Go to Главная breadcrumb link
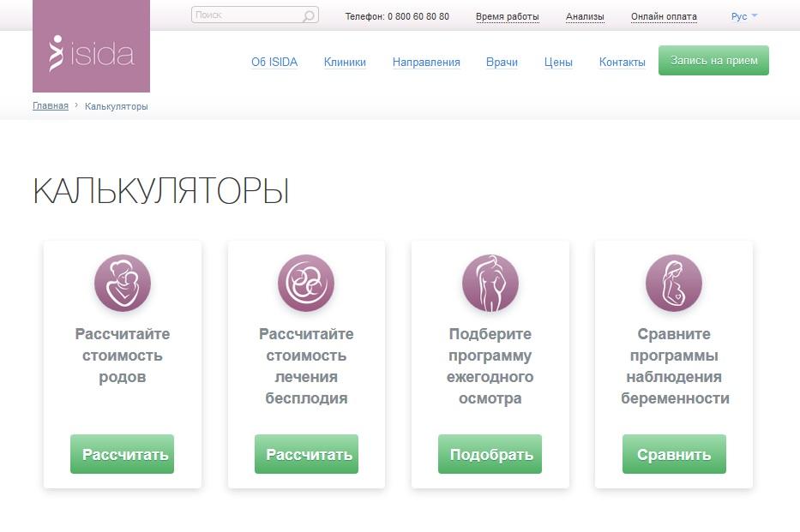This screenshot has width=800, height=532. [51, 106]
